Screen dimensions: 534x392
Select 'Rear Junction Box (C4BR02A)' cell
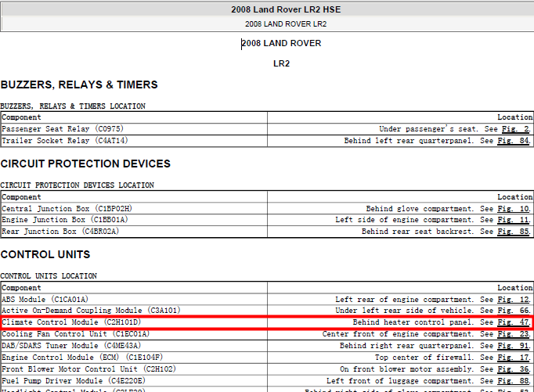134,232
